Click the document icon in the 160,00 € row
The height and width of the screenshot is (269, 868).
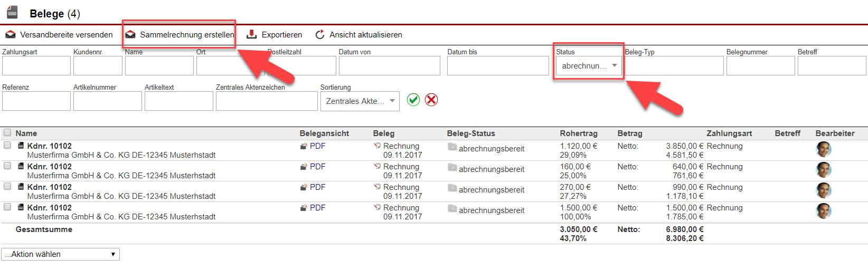tap(21, 166)
